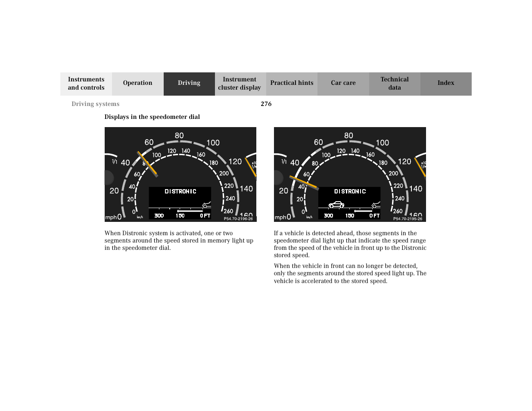Click the right speedometer figure P54.70-2195-26
The height and width of the screenshot is (411, 532).
350,174
